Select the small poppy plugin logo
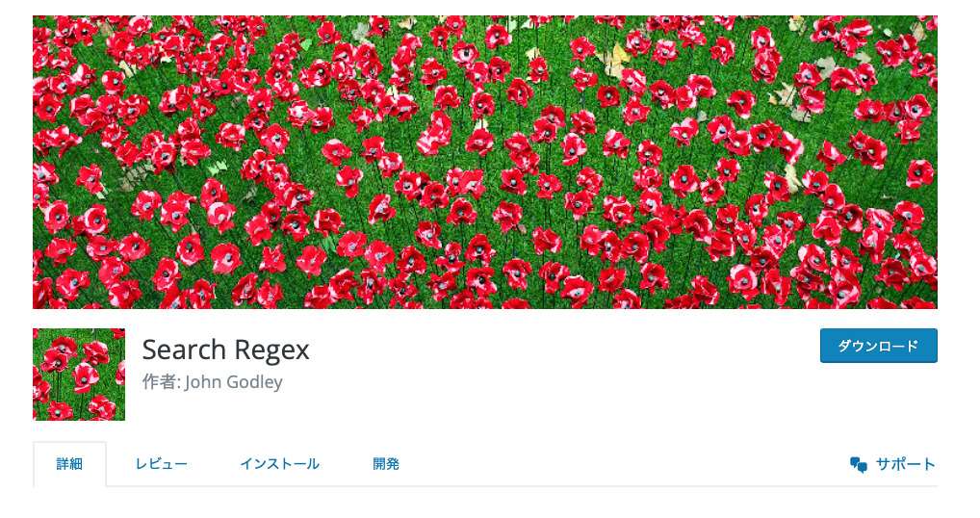980x518 pixels. (79, 375)
